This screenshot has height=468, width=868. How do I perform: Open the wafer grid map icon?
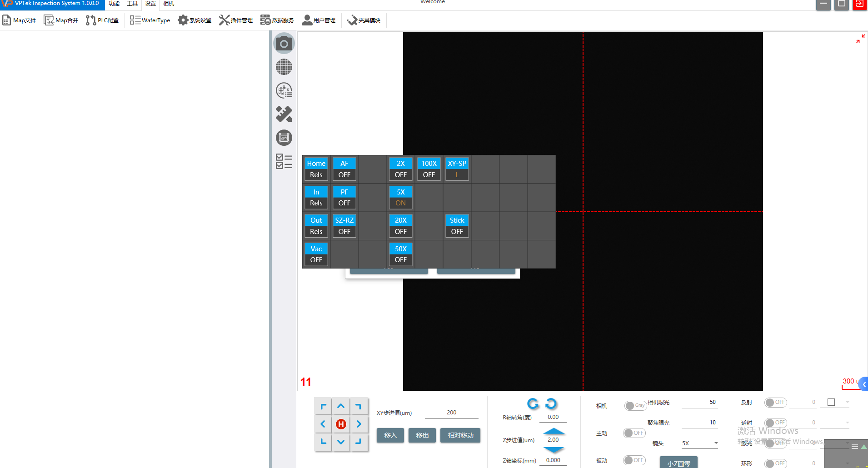pos(284,67)
